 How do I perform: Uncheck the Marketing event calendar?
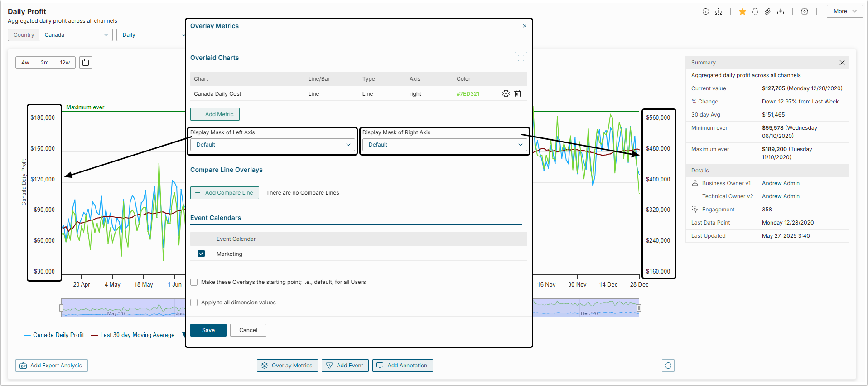point(201,254)
